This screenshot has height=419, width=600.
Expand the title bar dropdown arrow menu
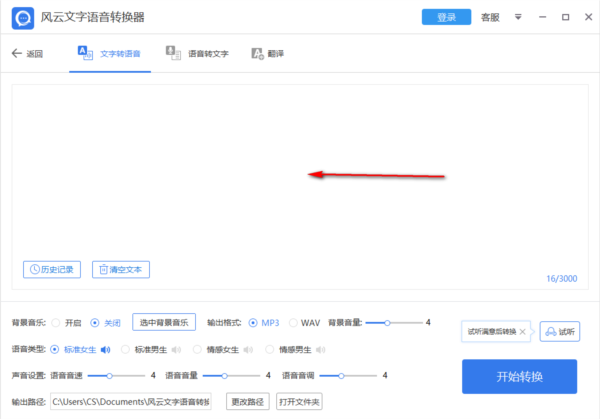click(517, 18)
